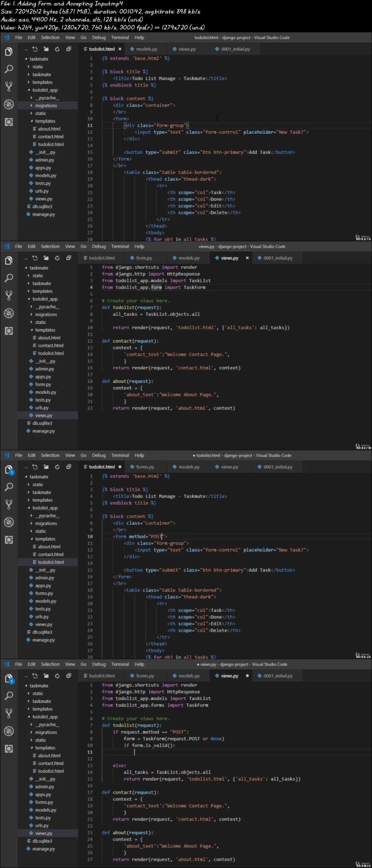Open Extensions icon in the 00:02:10 frame
The height and width of the screenshot is (868, 372).
[9, 122]
